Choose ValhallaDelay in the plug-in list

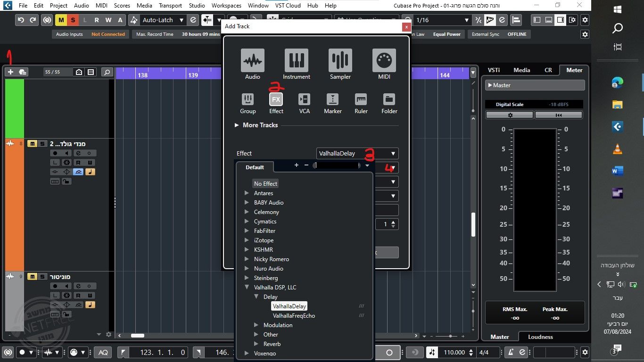[289, 306]
